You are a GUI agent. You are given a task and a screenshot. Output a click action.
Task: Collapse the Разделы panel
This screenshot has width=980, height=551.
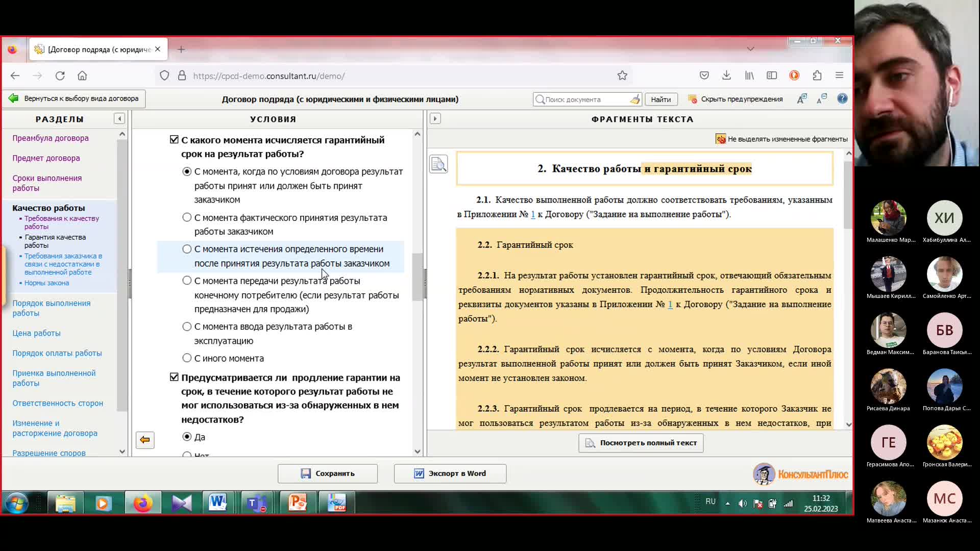[119, 119]
